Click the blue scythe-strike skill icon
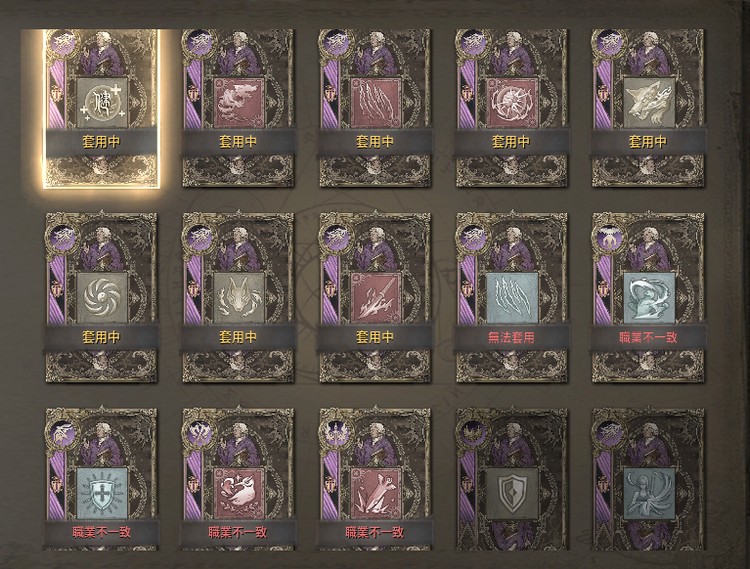The width and height of the screenshot is (750, 569). 649,297
